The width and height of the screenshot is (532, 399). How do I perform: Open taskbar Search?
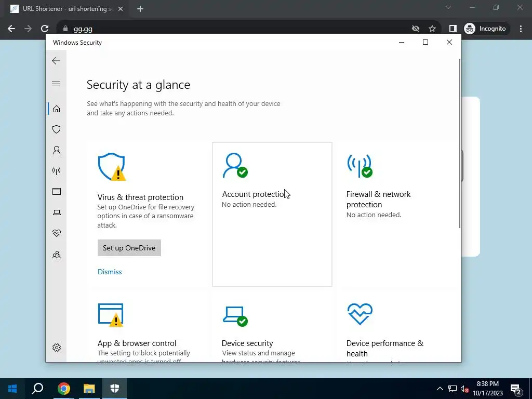coord(37,389)
